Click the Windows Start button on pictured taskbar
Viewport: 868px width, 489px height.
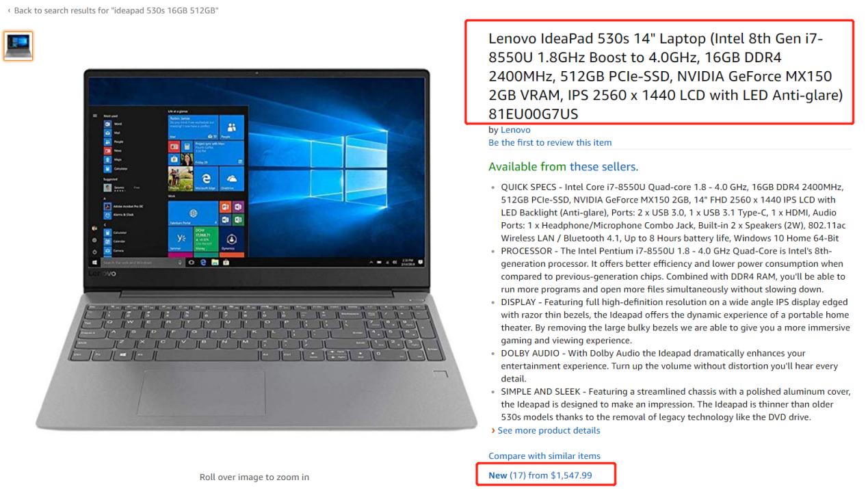(95, 262)
